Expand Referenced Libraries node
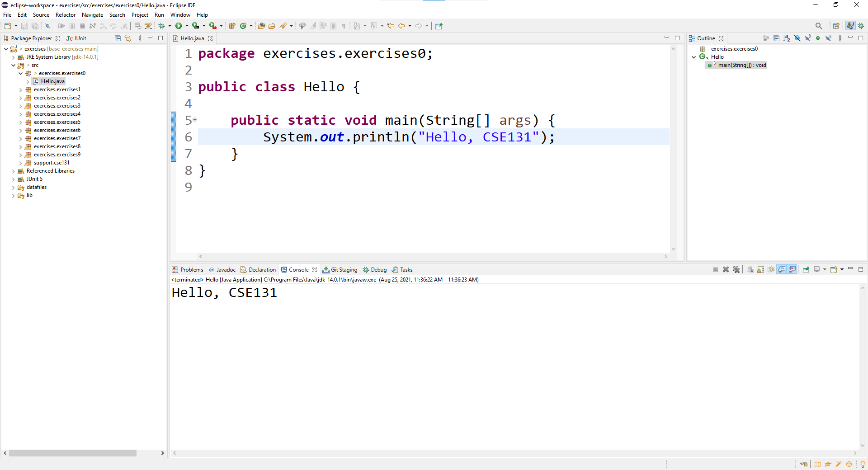This screenshot has height=470, width=868. point(13,171)
